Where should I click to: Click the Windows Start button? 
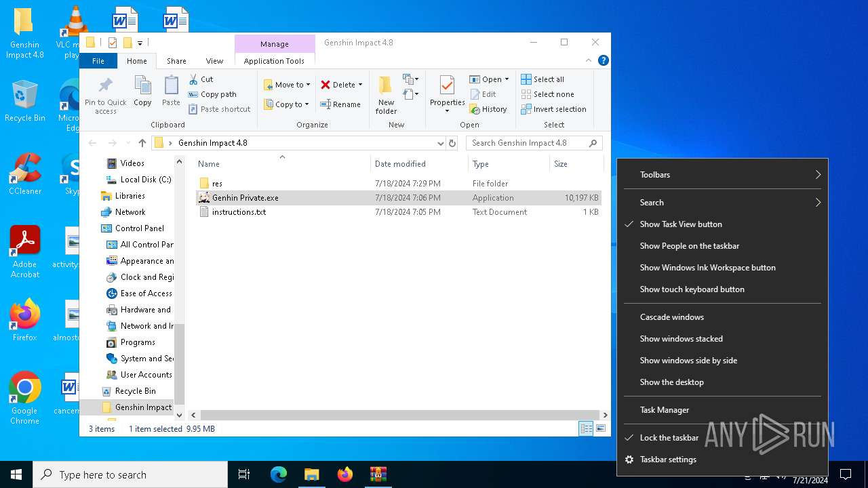click(x=16, y=474)
